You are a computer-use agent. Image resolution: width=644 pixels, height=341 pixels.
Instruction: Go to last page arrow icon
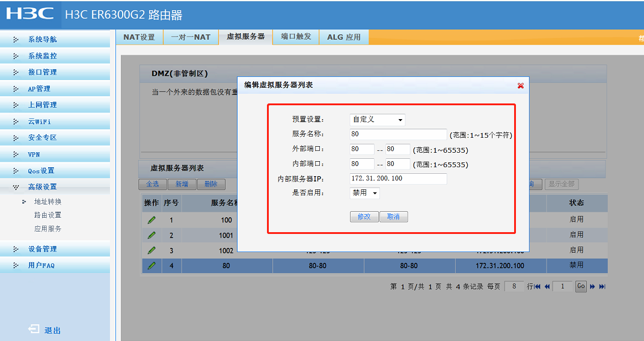tap(602, 286)
